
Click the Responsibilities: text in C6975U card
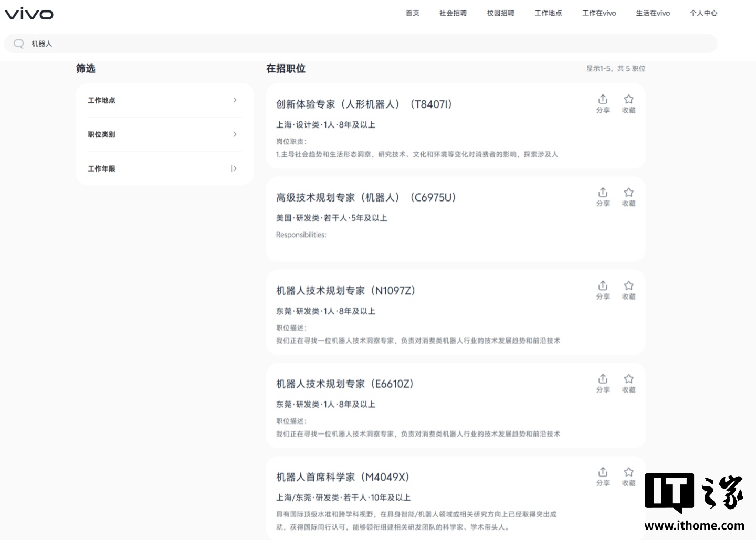point(301,235)
